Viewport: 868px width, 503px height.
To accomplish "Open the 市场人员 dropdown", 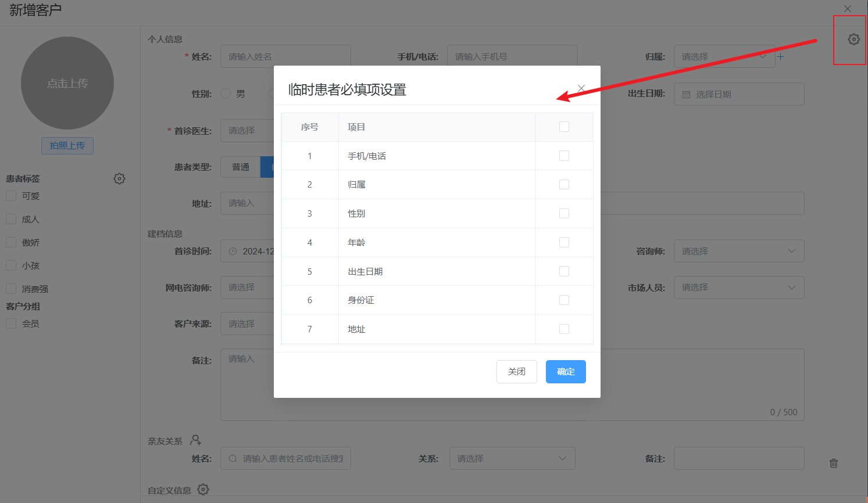I will [739, 288].
